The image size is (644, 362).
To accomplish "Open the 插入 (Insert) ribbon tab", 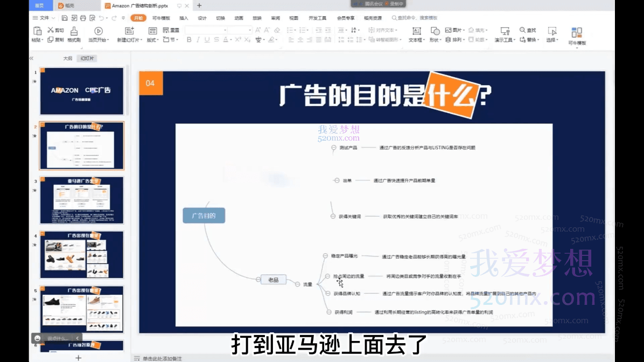I will pos(184,18).
